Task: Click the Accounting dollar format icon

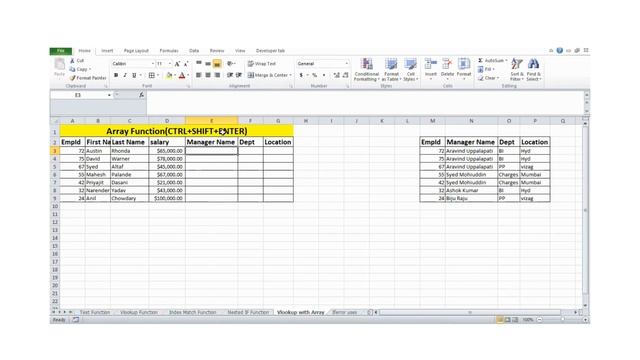Action: pyautogui.click(x=301, y=75)
